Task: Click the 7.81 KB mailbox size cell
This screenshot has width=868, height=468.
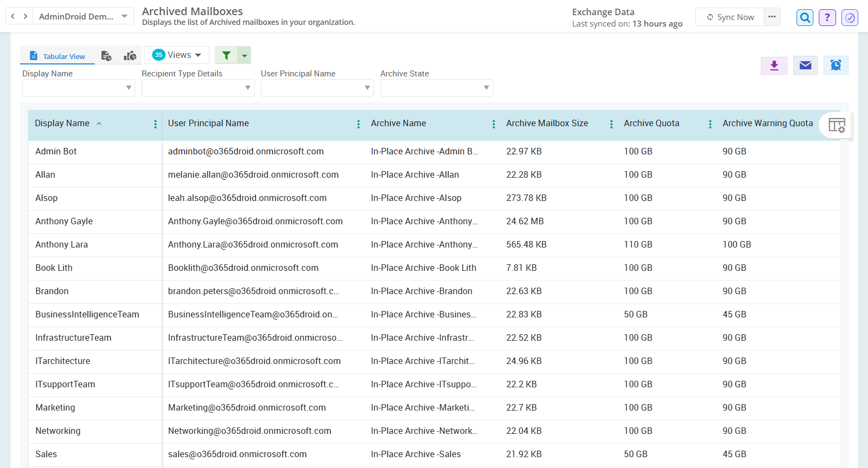Action: [522, 268]
